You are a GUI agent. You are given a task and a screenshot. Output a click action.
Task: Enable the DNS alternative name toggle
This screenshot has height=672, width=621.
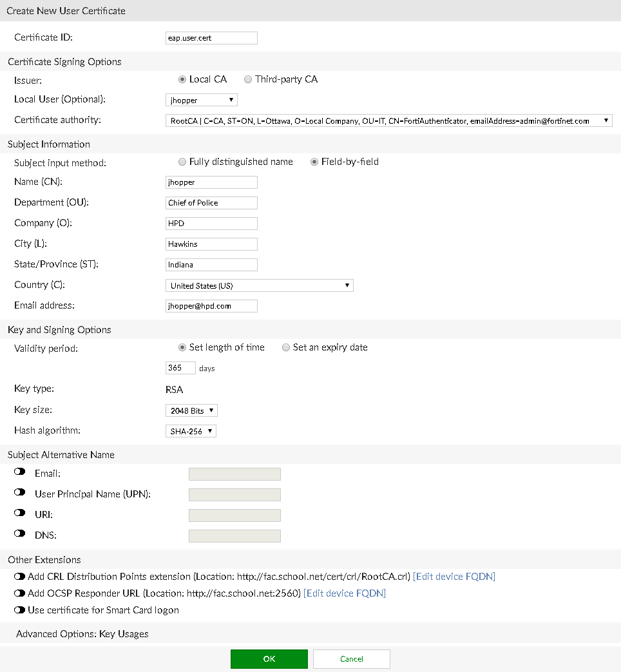(20, 533)
